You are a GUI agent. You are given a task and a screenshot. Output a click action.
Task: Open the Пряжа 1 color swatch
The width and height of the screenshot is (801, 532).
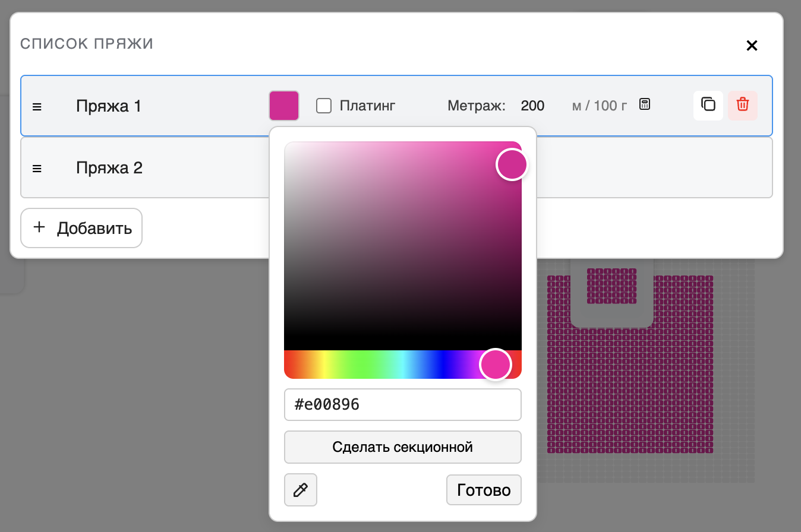click(284, 106)
